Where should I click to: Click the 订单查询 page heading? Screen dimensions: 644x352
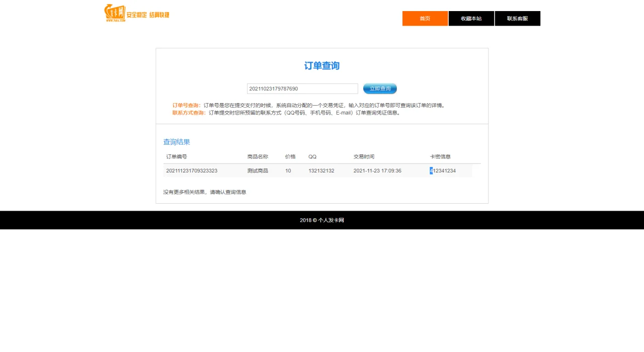[x=321, y=66]
